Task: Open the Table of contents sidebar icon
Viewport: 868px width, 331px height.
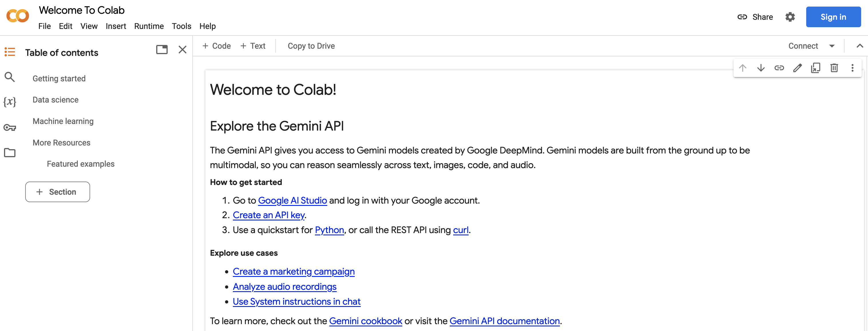Action: tap(10, 52)
